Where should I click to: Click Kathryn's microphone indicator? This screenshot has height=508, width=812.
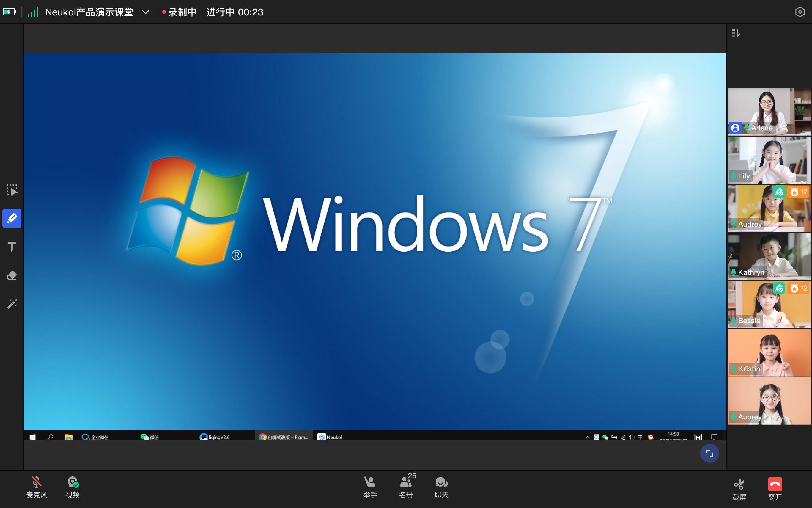tap(734, 272)
